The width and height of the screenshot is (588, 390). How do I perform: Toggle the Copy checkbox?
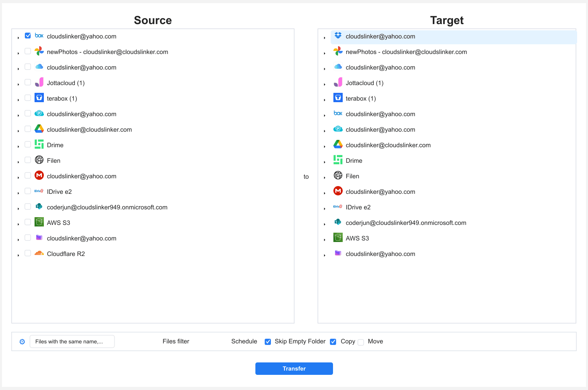[333, 342]
